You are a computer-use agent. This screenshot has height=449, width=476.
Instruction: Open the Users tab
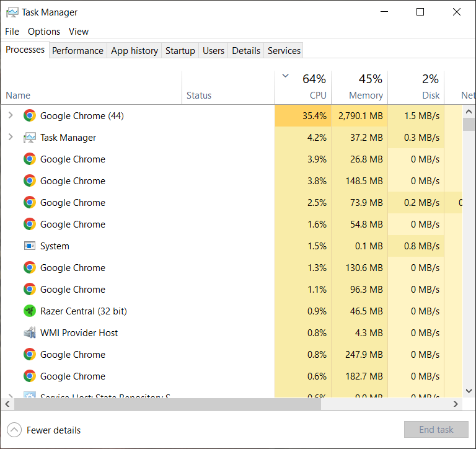coord(213,50)
